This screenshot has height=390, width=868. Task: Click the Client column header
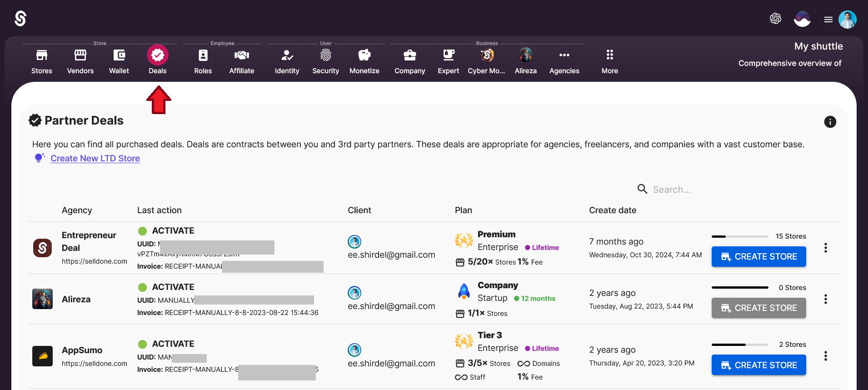point(359,210)
